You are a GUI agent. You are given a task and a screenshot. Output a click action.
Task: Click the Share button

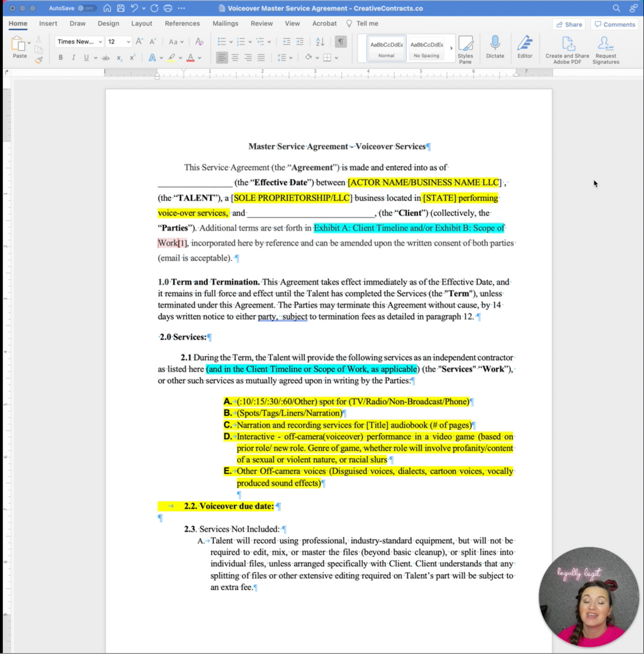(x=569, y=24)
